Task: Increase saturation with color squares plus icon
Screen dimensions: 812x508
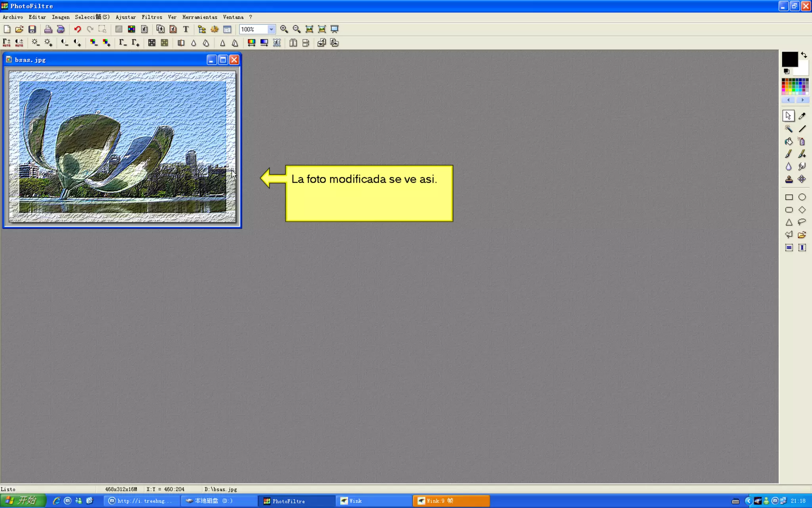Action: coord(106,43)
